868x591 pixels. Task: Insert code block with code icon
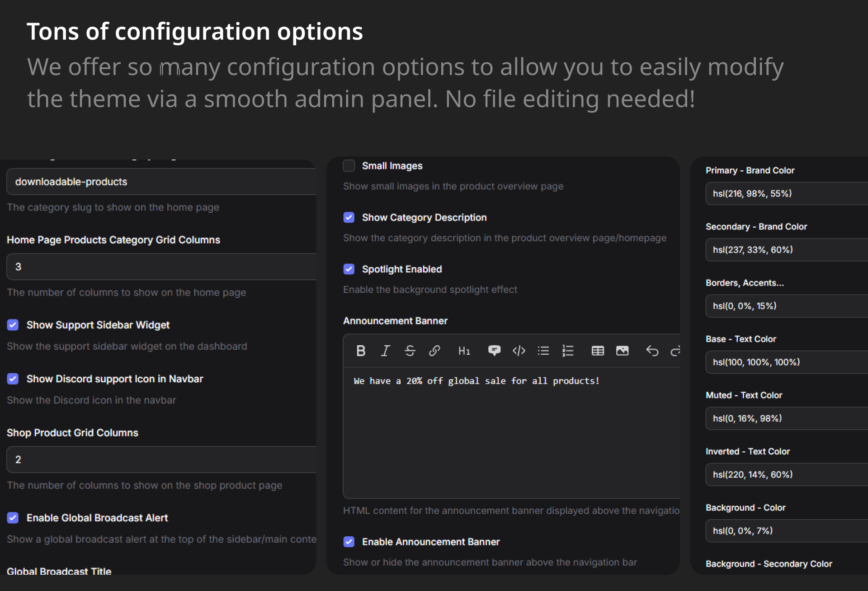click(519, 351)
